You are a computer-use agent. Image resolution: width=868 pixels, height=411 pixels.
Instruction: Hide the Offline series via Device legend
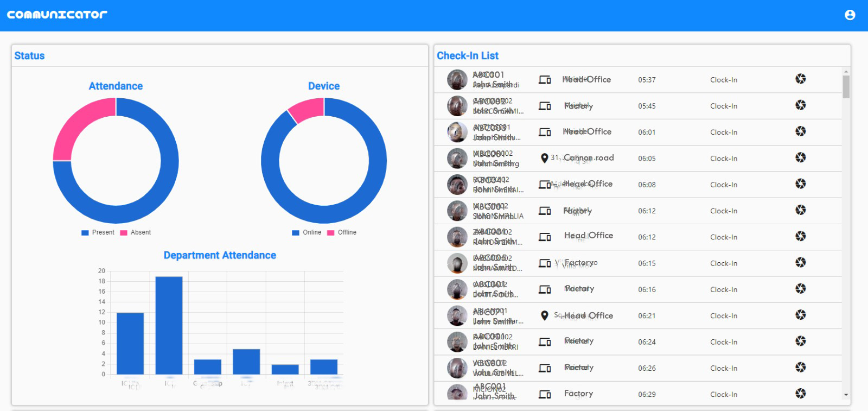coord(342,232)
